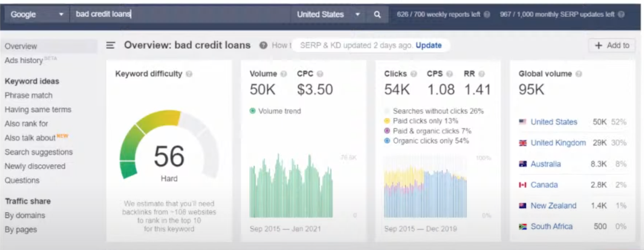Open the United Kingdom volume link
Screen dimensions: 644x250
(558, 143)
